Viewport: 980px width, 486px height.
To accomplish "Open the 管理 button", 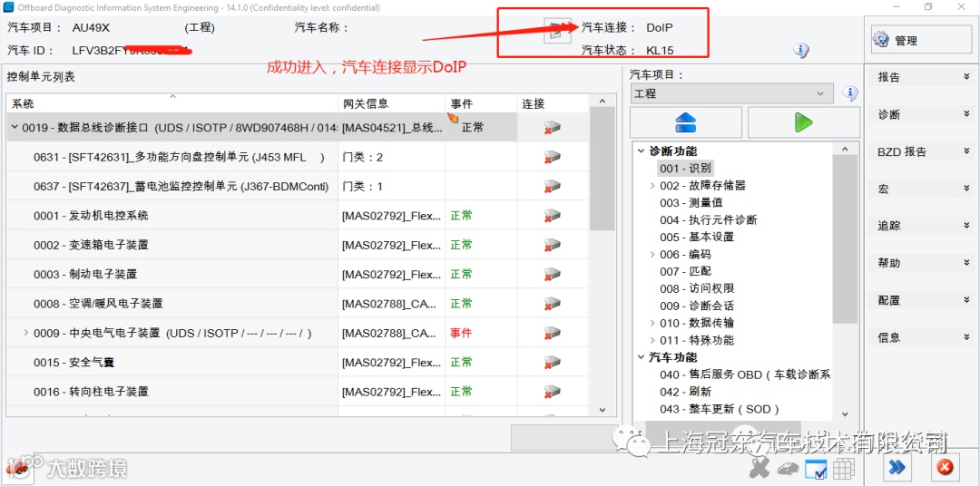I will tap(919, 40).
